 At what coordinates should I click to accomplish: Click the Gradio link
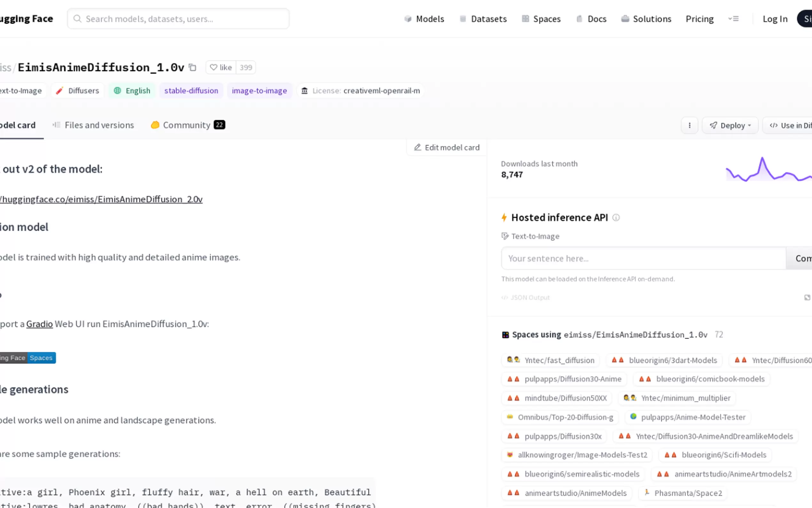39,324
